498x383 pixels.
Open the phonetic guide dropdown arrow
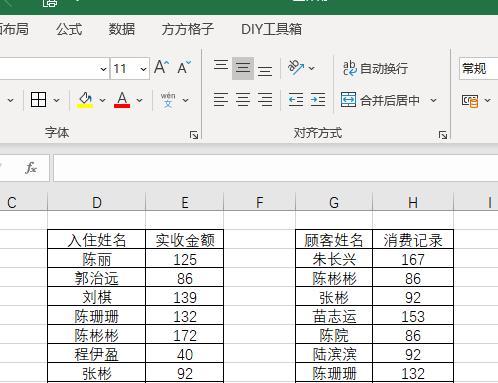tap(185, 100)
